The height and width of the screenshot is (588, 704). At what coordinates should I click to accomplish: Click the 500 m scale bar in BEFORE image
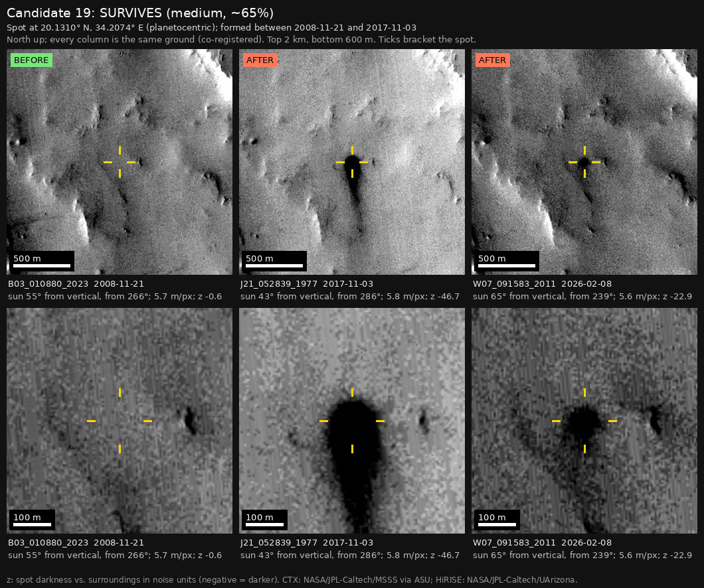point(43,261)
